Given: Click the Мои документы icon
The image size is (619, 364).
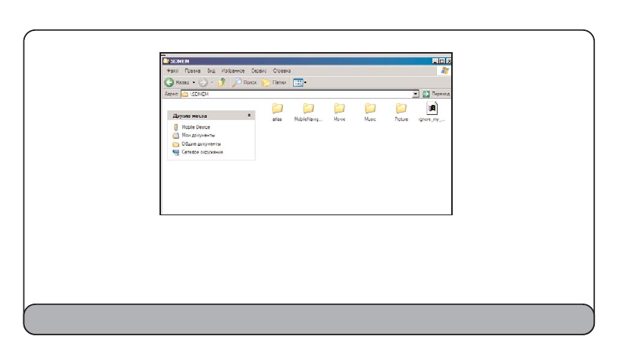Looking at the screenshot, I should [x=175, y=135].
